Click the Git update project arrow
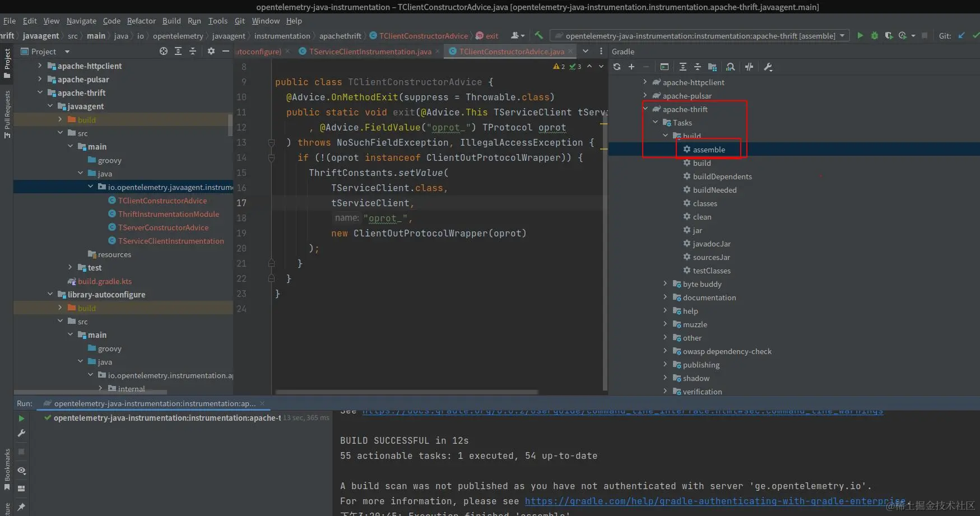This screenshot has width=980, height=516. 962,36
